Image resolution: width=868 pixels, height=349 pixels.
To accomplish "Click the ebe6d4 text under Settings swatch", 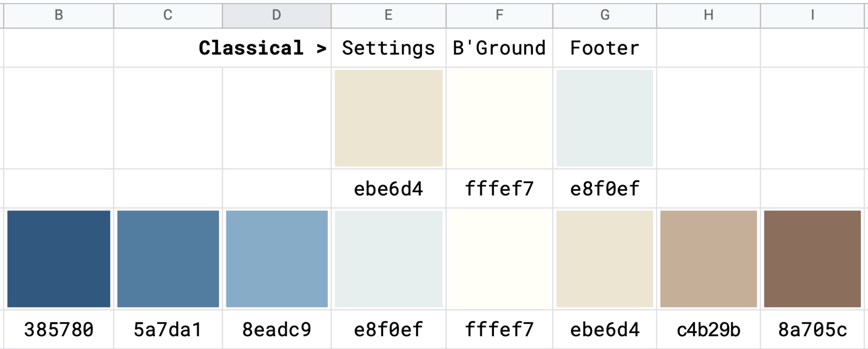I will (x=388, y=189).
